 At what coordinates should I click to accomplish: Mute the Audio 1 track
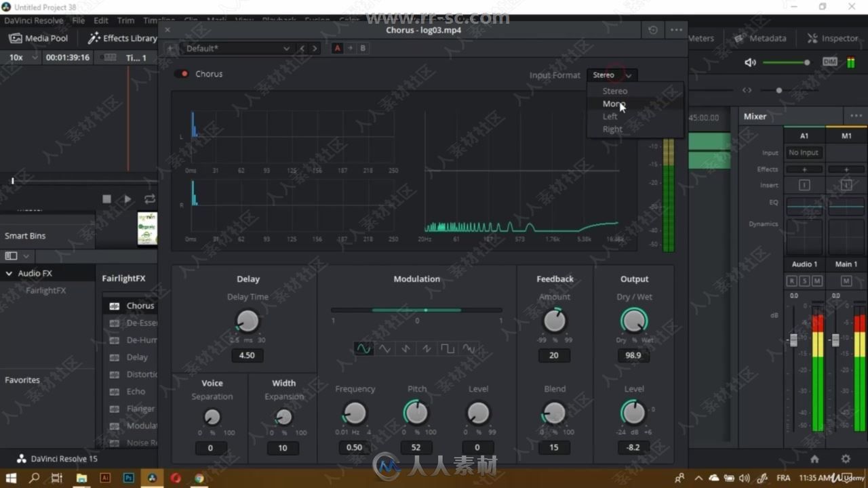click(816, 281)
